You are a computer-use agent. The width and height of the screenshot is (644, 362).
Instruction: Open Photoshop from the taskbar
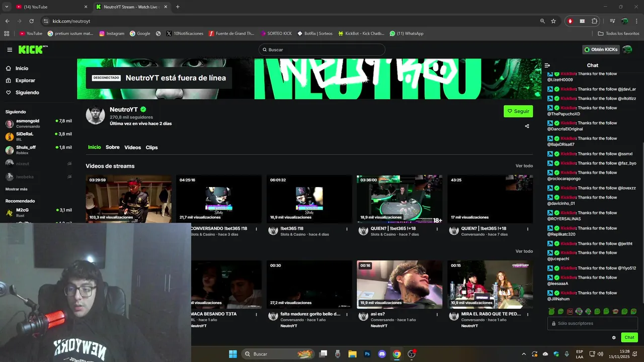(367, 354)
